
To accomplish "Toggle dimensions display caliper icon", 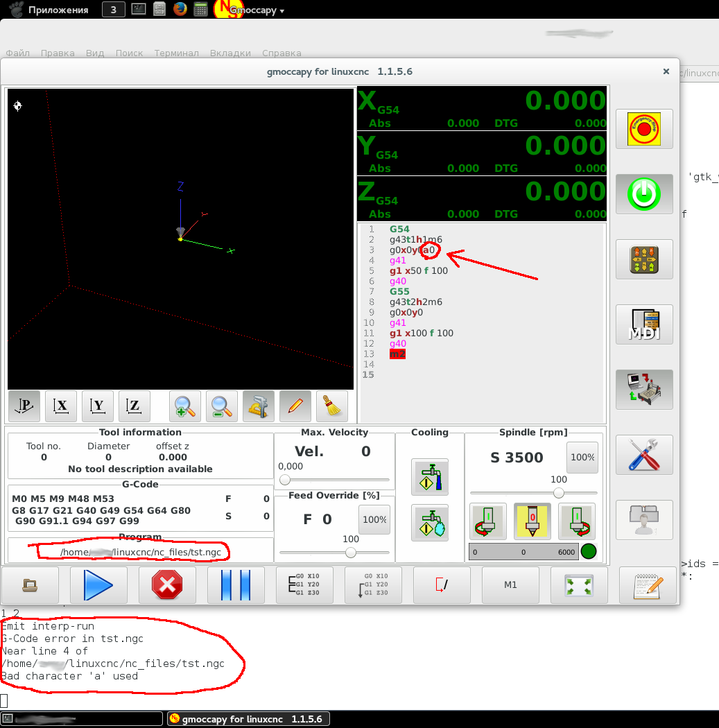I will [258, 406].
